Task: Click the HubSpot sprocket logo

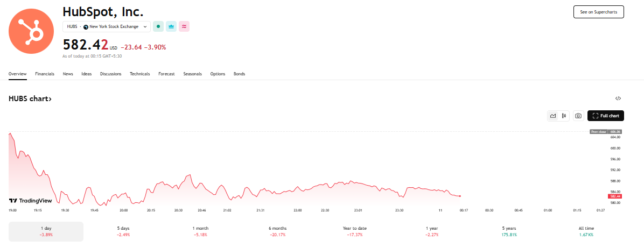Action: pyautogui.click(x=31, y=31)
